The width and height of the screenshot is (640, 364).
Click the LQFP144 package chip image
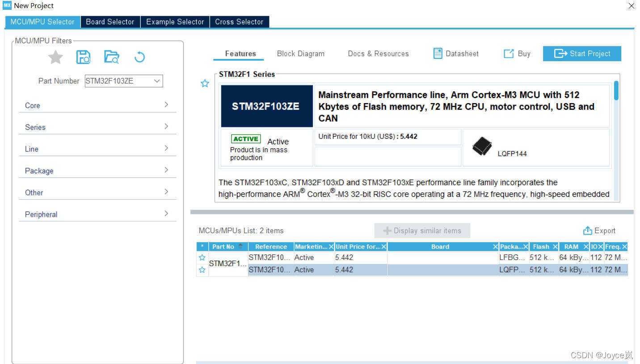tap(482, 146)
